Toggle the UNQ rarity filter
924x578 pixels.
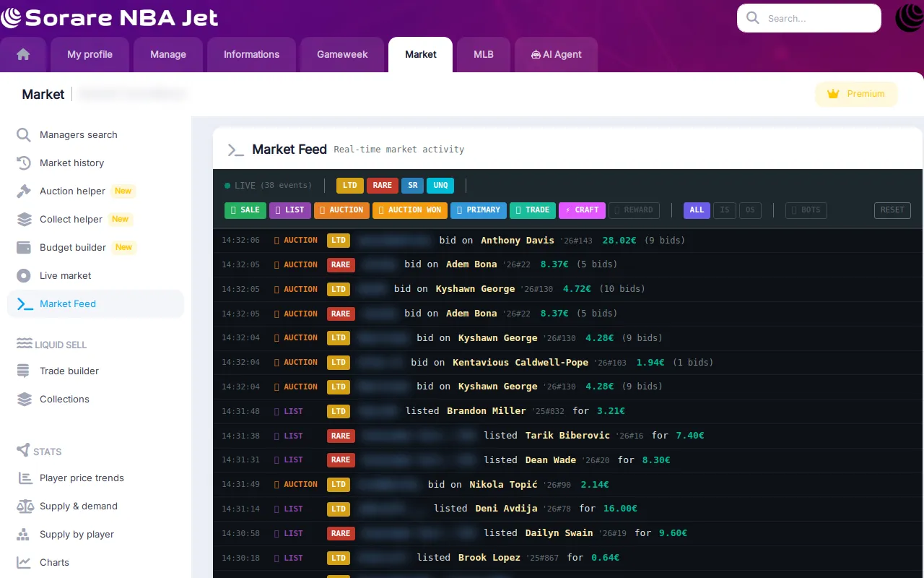(440, 186)
